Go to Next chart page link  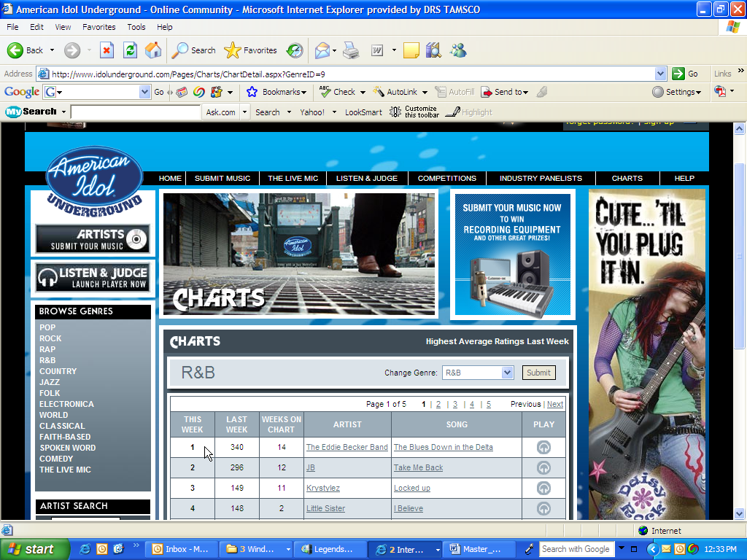point(555,404)
